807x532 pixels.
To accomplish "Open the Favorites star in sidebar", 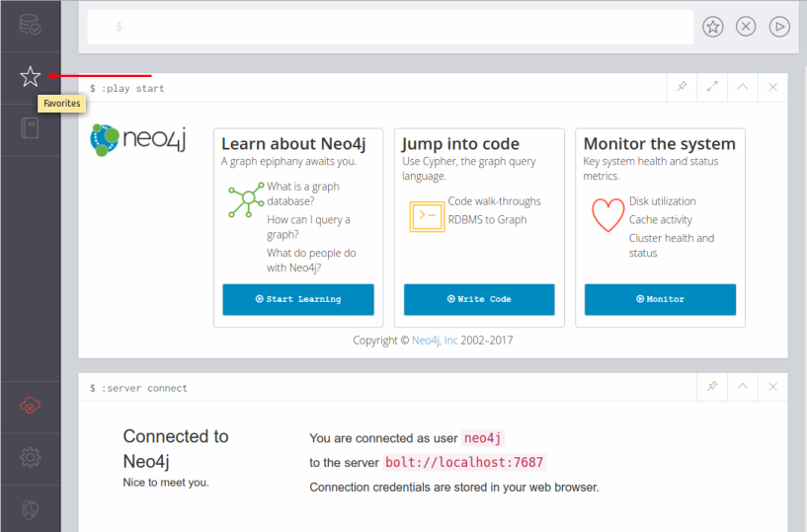I will [x=30, y=76].
